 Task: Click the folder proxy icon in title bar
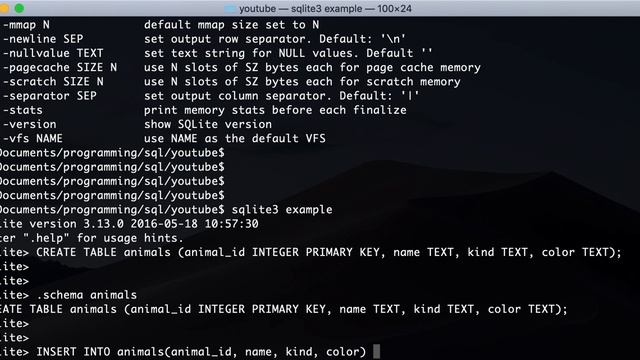(x=230, y=9)
